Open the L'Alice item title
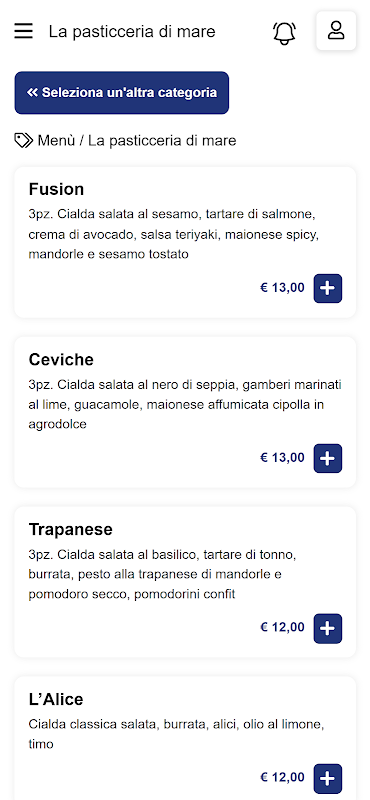Screen dimensions: 370x800 pyautogui.click(x=56, y=699)
